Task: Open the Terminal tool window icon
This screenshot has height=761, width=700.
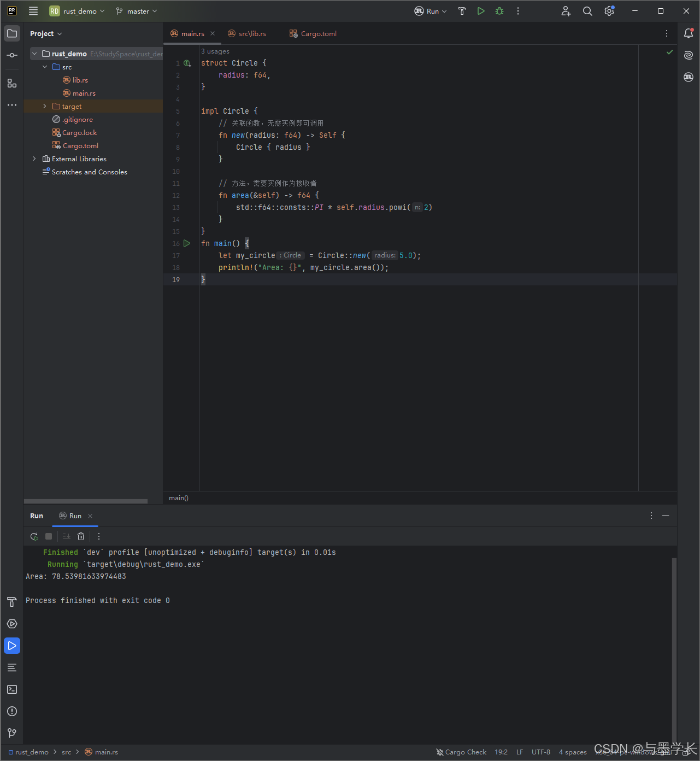Action: (x=12, y=689)
